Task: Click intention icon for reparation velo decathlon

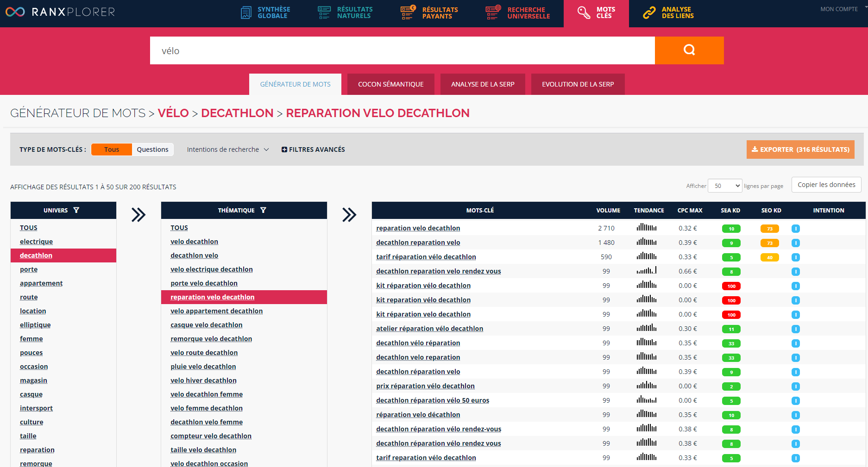Action: pos(796,229)
